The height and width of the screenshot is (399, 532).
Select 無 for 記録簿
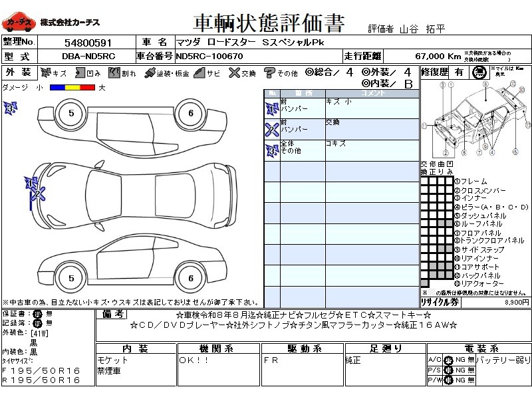pyautogui.click(x=49, y=323)
